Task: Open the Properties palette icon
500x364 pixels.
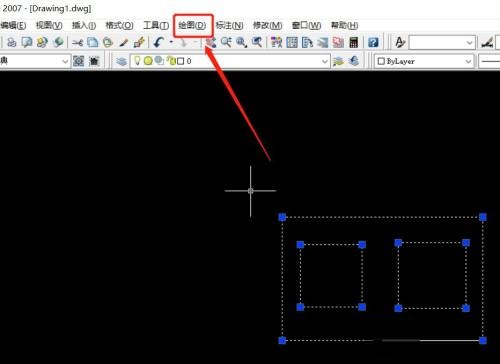Action: click(x=276, y=42)
